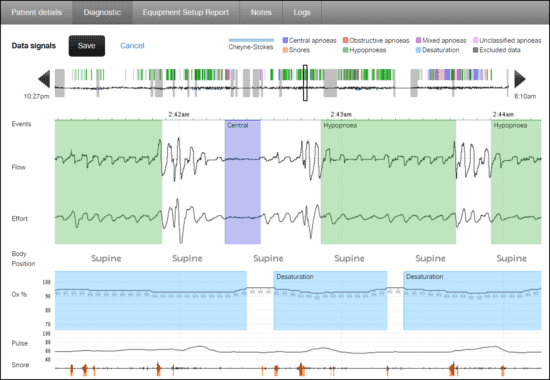Open the Notes tab
Viewport: 550px width, 380px height.
click(261, 12)
